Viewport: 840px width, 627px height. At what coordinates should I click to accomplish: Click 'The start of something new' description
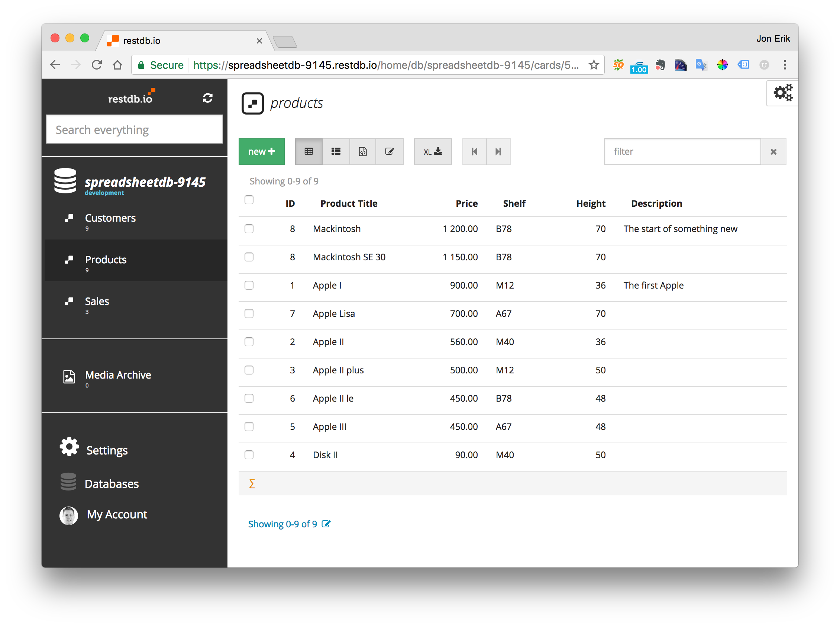tap(680, 229)
